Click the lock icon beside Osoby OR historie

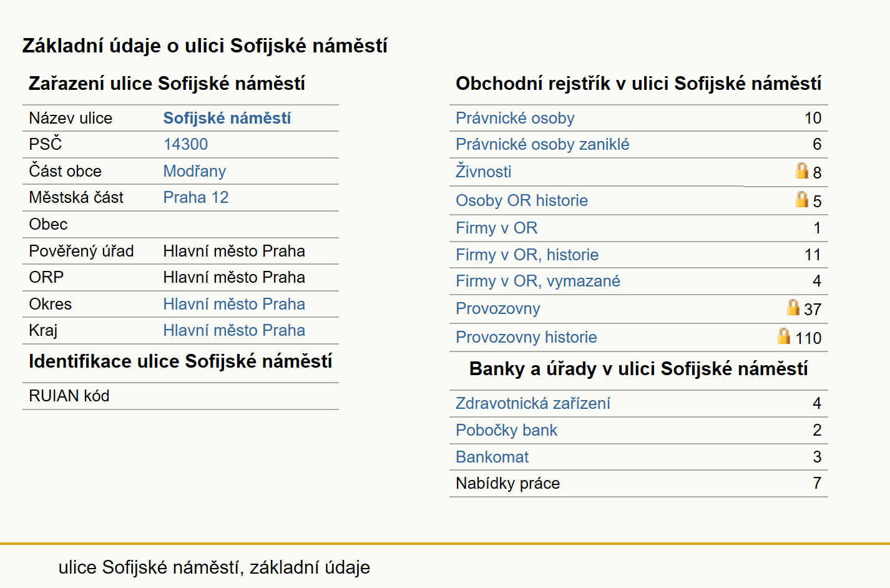(x=801, y=199)
